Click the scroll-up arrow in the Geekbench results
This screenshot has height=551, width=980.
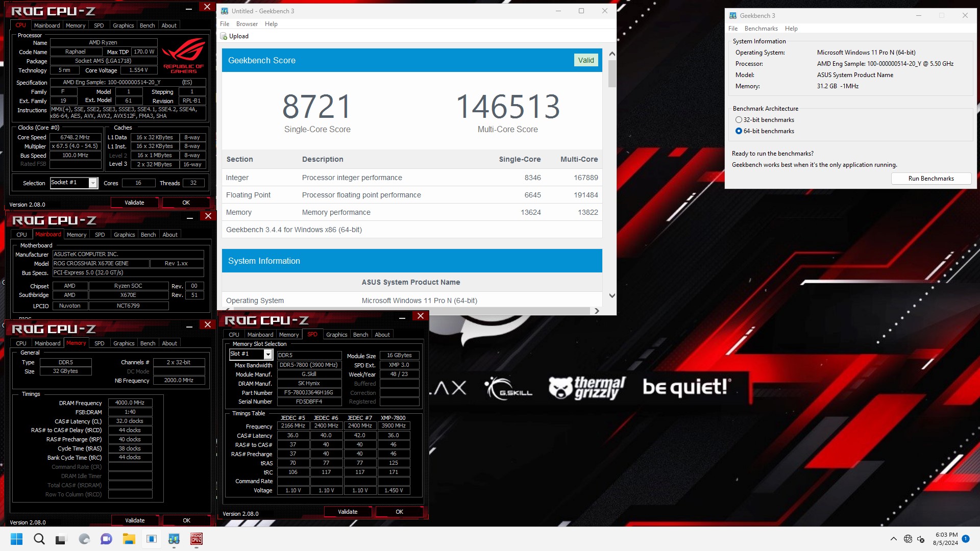[612, 54]
